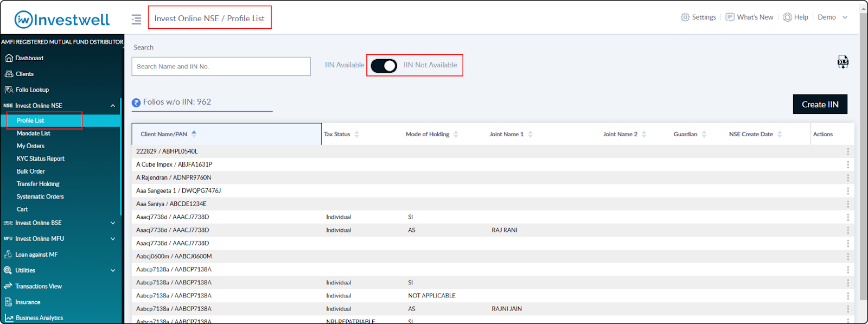Click the Dashboard home icon

coord(9,58)
